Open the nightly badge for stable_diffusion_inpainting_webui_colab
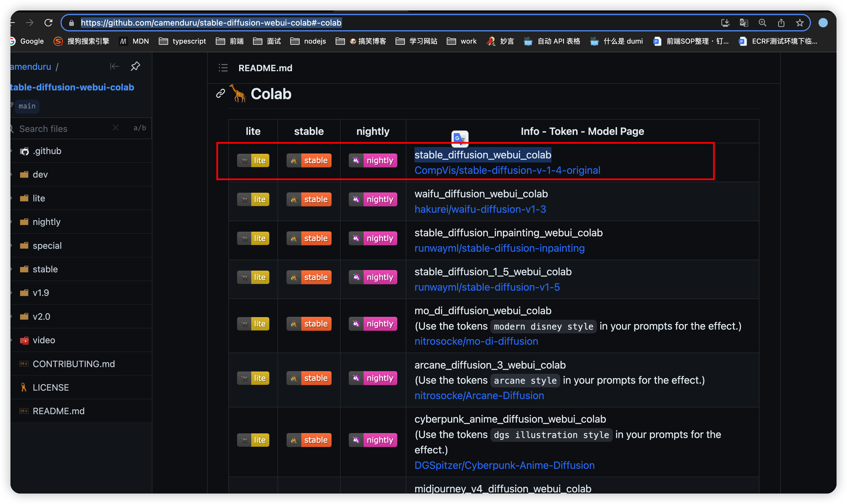847x504 pixels. pos(373,238)
